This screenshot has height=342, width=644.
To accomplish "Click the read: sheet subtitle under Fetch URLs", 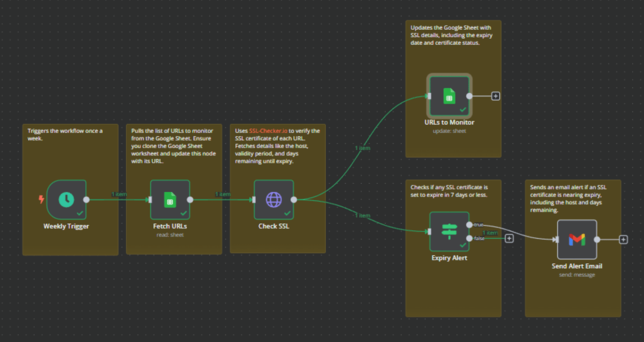I will [170, 235].
